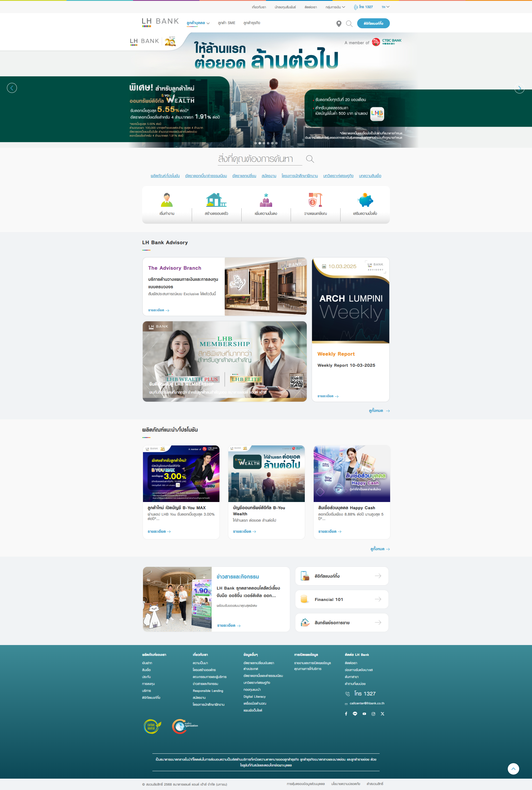Image resolution: width=532 pixels, height=790 pixels.
Task: Expand the กลุ่มการเงิน dropdown
Action: coord(335,7)
